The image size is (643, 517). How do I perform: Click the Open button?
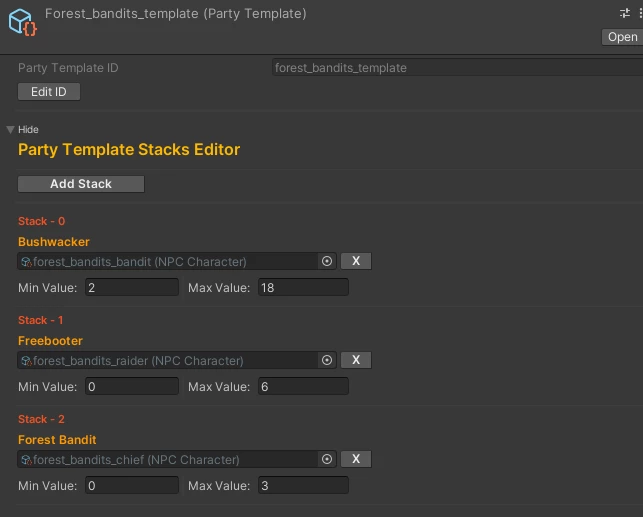622,37
